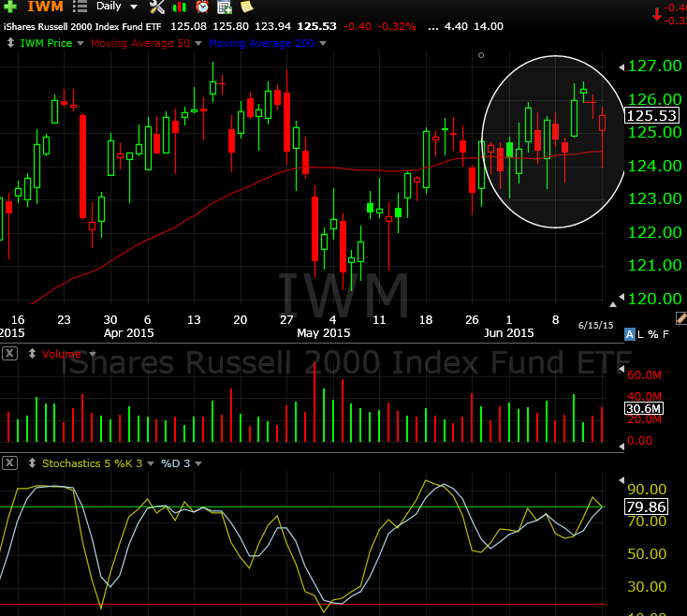The image size is (687, 616).
Task: Click the 30.6M volume value tag
Action: [644, 408]
